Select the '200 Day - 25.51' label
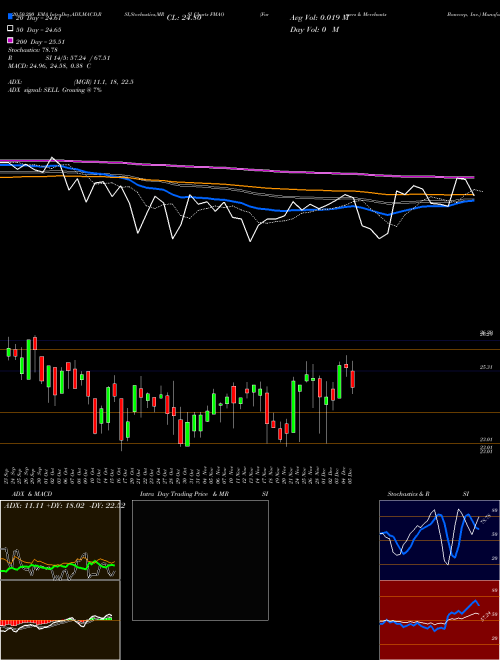Image resolution: width=500 pixels, height=660 pixels. click(x=40, y=42)
